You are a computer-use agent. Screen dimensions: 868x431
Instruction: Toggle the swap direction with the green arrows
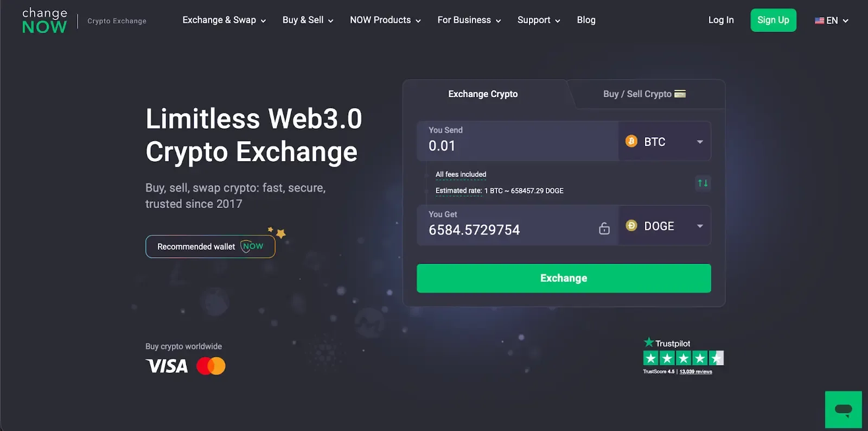click(703, 183)
